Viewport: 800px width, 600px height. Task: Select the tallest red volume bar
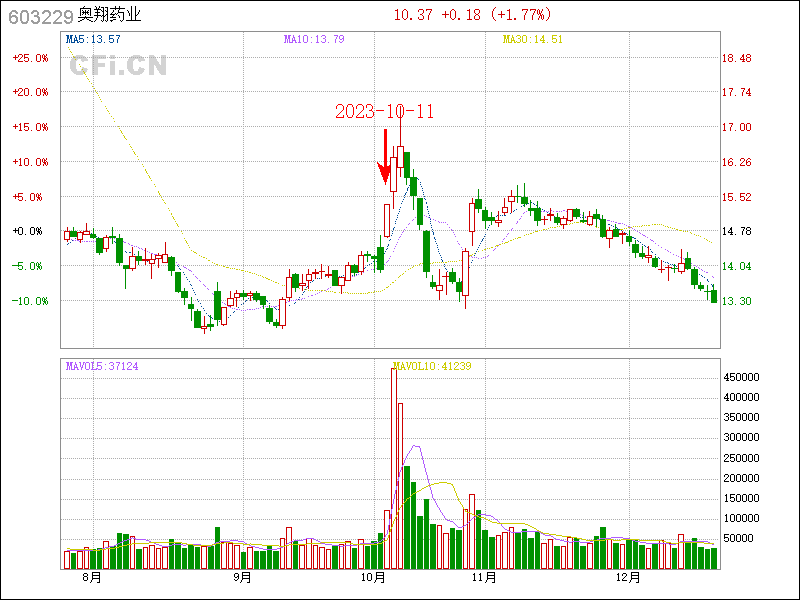point(394,468)
